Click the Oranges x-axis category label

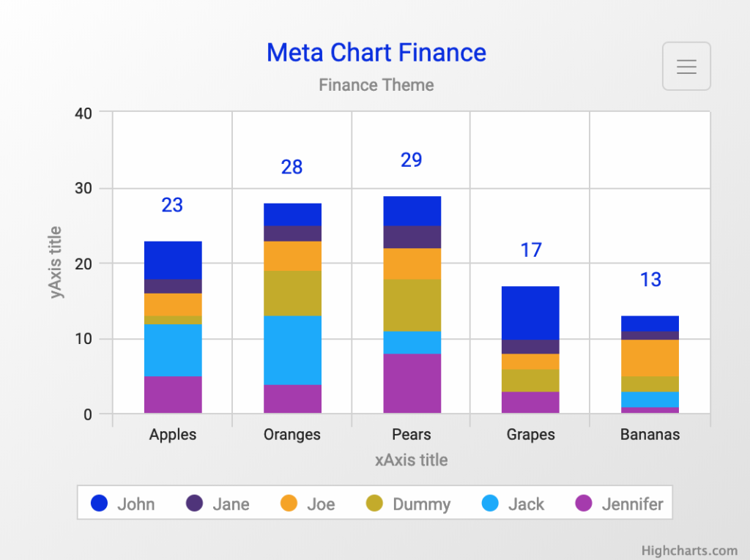(x=292, y=435)
